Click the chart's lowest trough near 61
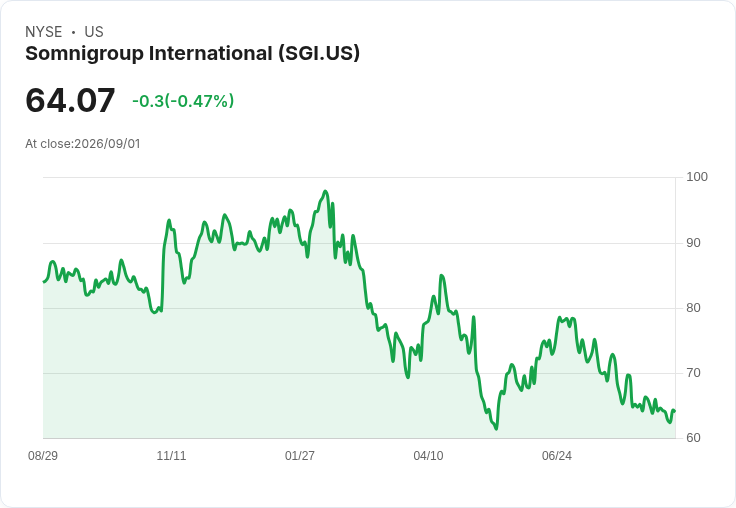Image resolution: width=736 pixels, height=508 pixels. click(496, 429)
